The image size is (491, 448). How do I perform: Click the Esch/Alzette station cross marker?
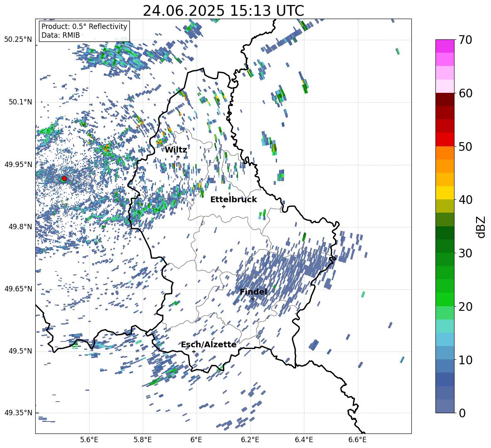point(194,351)
